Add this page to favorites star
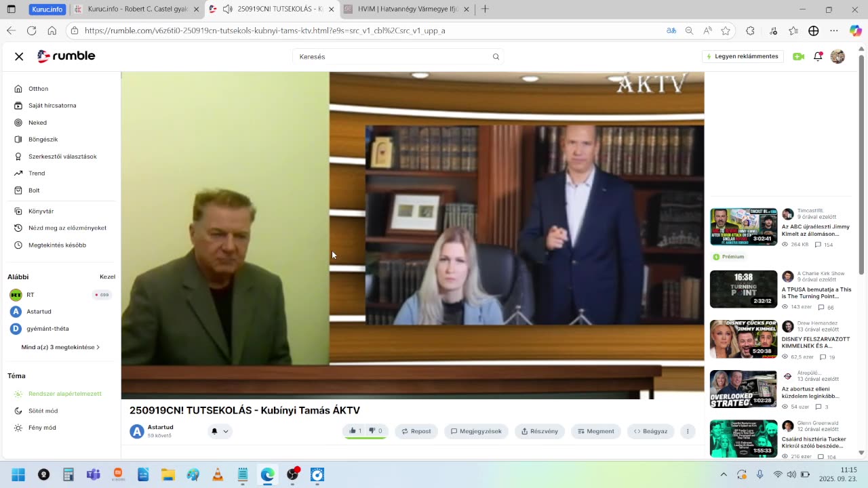Image resolution: width=868 pixels, height=488 pixels. click(726, 30)
